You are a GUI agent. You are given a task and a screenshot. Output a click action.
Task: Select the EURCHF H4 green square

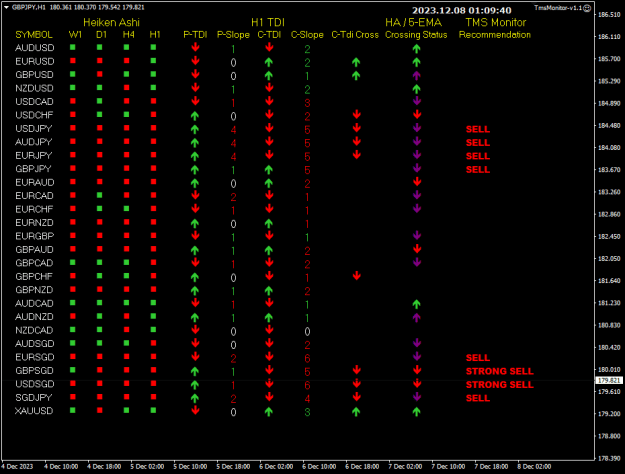(126, 208)
